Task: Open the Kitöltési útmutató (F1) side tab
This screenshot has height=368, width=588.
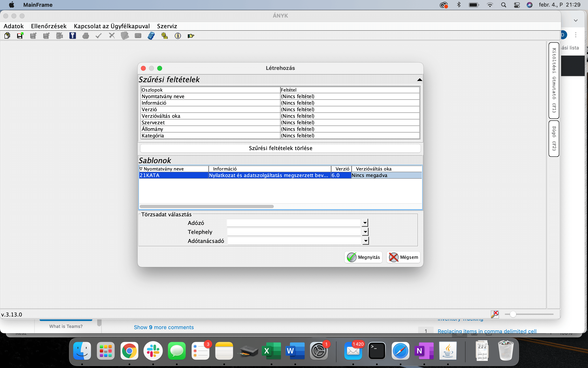Action: pos(554,81)
